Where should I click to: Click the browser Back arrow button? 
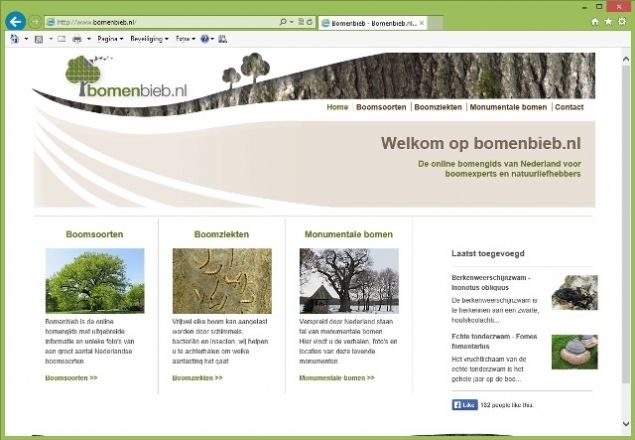tap(15, 21)
